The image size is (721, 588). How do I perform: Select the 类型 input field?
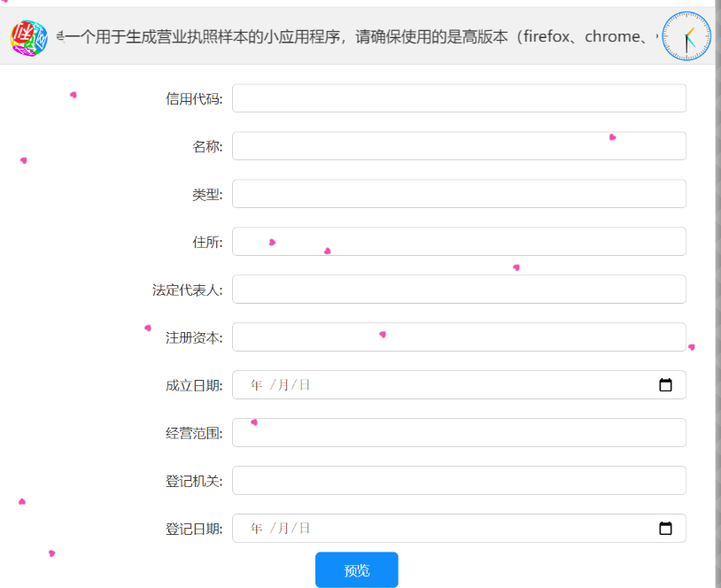pos(459,194)
